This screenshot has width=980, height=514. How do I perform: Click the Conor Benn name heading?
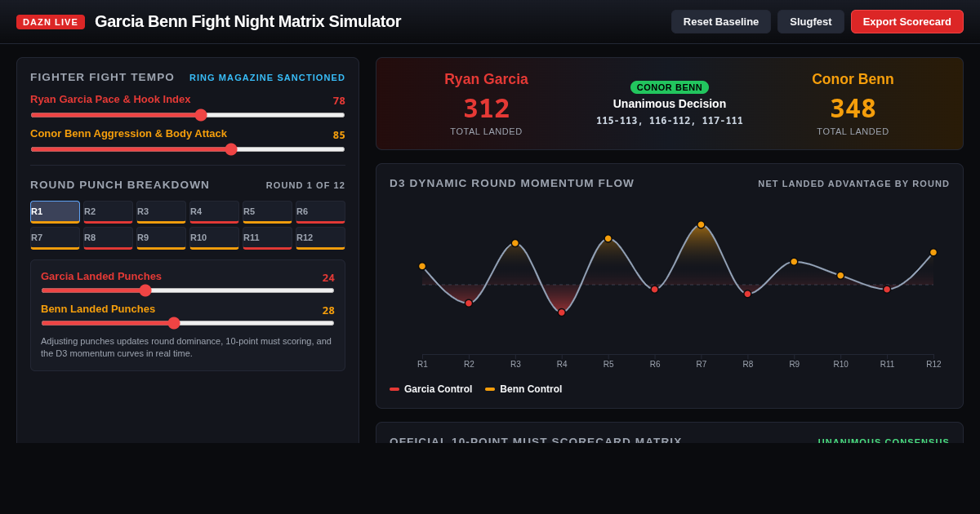coord(853,79)
